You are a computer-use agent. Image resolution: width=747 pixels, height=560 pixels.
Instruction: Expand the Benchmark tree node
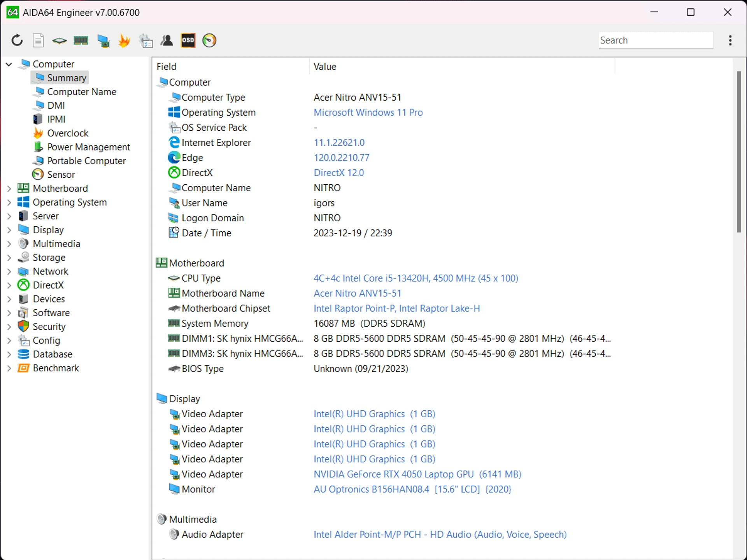tap(9, 368)
